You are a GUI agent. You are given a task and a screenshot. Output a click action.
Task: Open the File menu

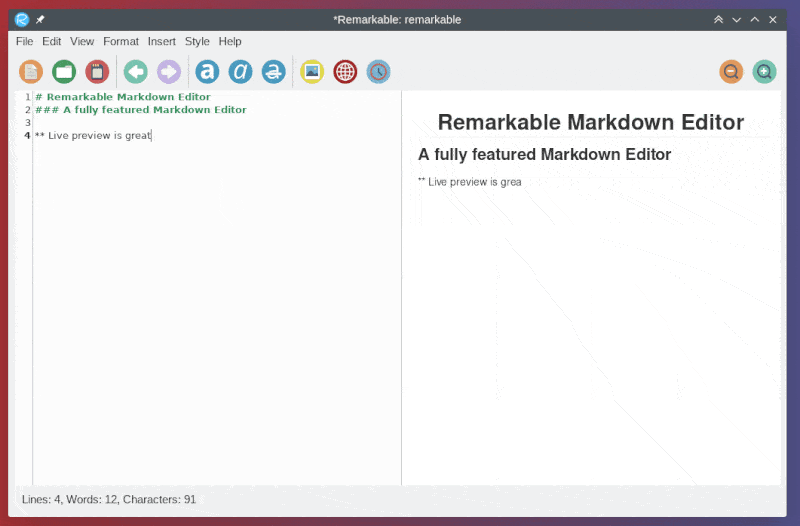pos(24,41)
